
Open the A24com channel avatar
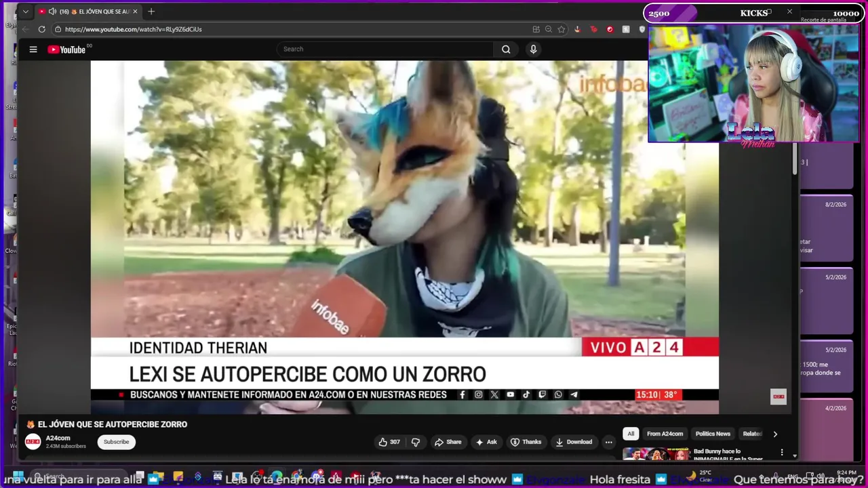pos(33,442)
